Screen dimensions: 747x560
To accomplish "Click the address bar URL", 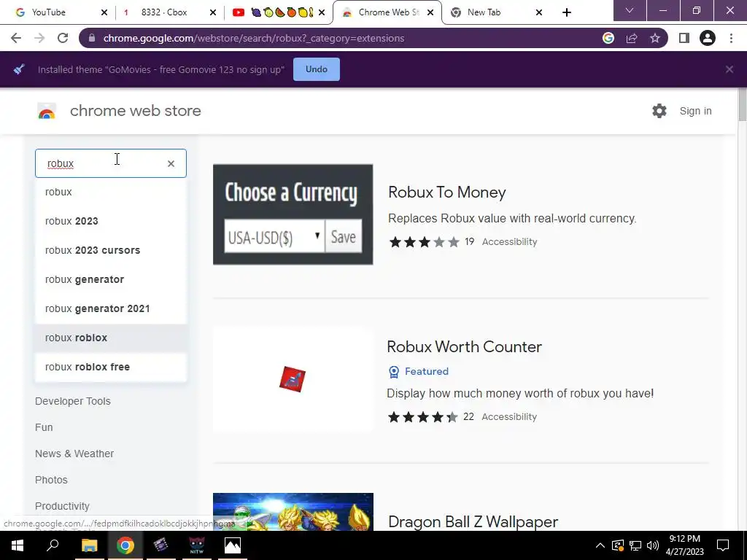I will [x=253, y=38].
